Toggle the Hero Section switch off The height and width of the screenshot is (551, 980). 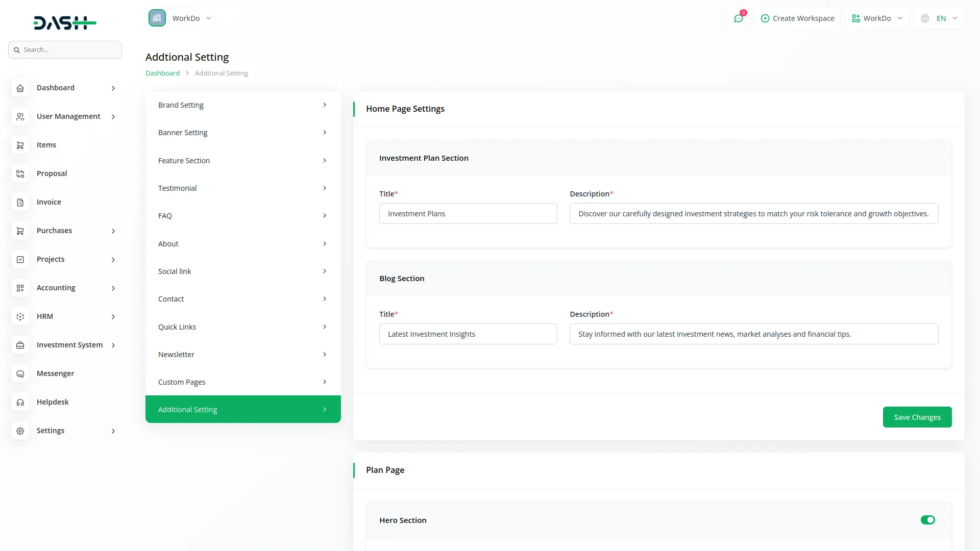point(927,520)
